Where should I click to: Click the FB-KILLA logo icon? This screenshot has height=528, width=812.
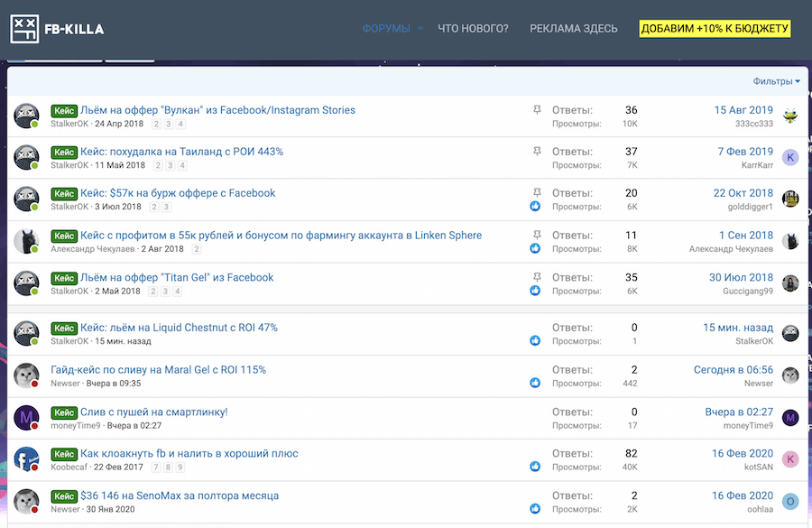[24, 30]
